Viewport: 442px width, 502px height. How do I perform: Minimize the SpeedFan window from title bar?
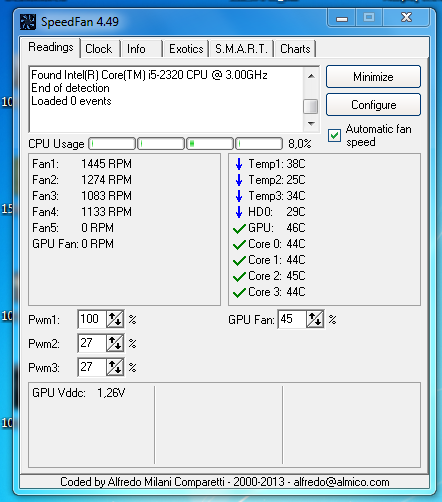coord(342,18)
